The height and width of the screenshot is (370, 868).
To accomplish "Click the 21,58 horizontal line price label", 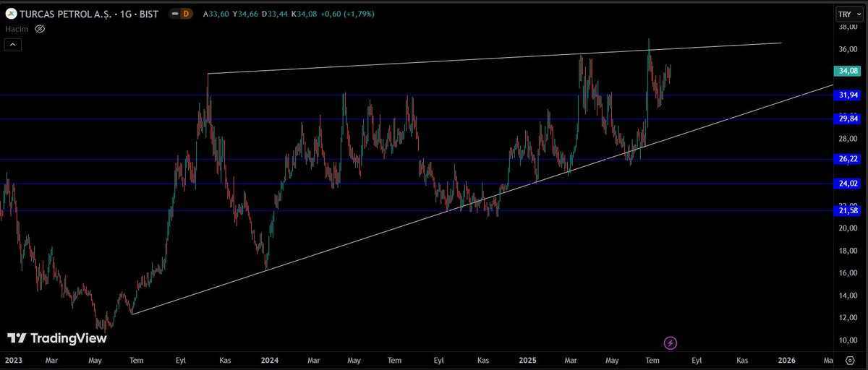I will [x=846, y=210].
